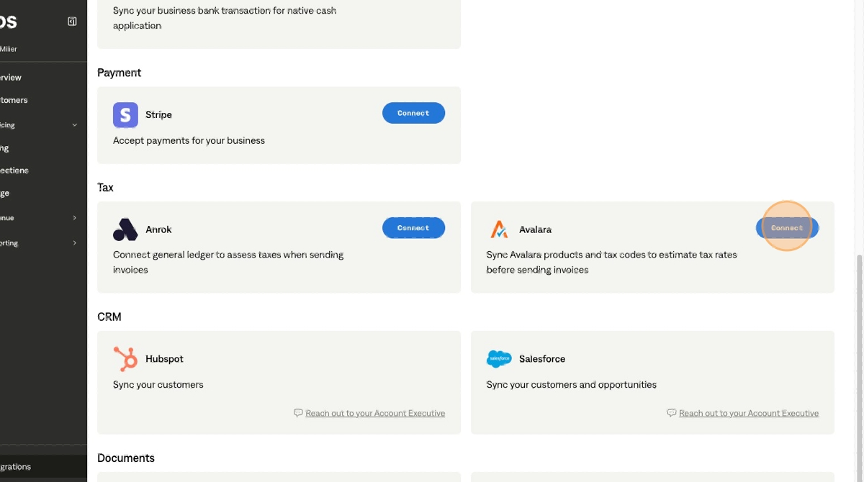864x482 pixels.
Task: Follow Hubspot's Account Executive reach-out link
Action: (375, 413)
